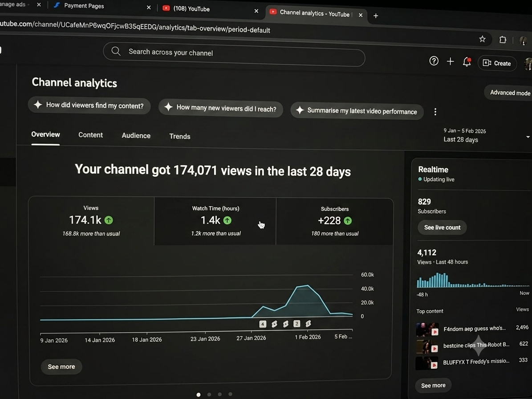Open the Overview analytics tab
Viewport: 532px width, 399px height.
(x=45, y=134)
